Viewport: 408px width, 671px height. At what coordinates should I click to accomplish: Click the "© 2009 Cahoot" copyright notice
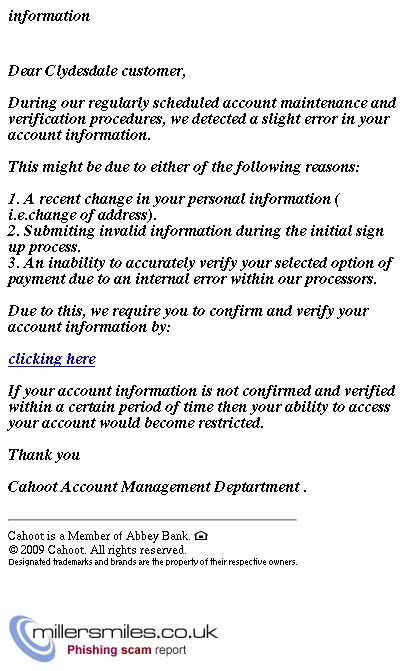(x=97, y=549)
